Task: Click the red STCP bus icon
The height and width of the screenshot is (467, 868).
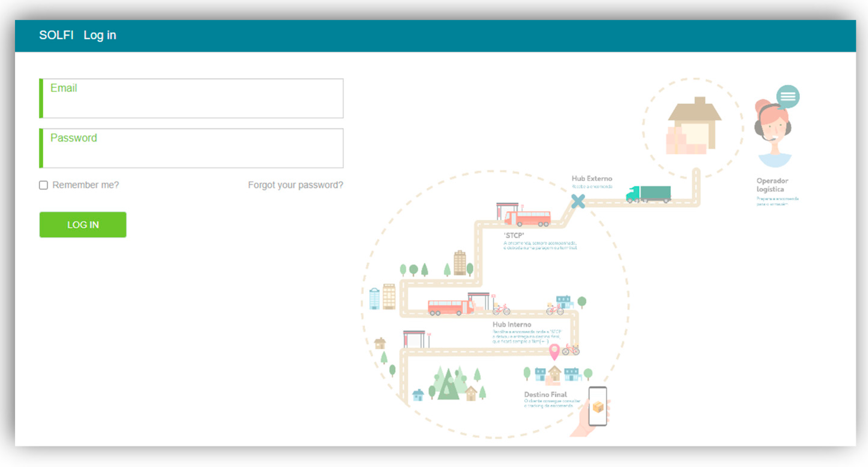Action: [528, 218]
